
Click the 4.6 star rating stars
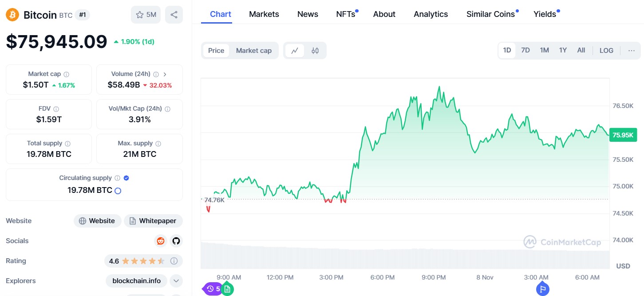[143, 261]
